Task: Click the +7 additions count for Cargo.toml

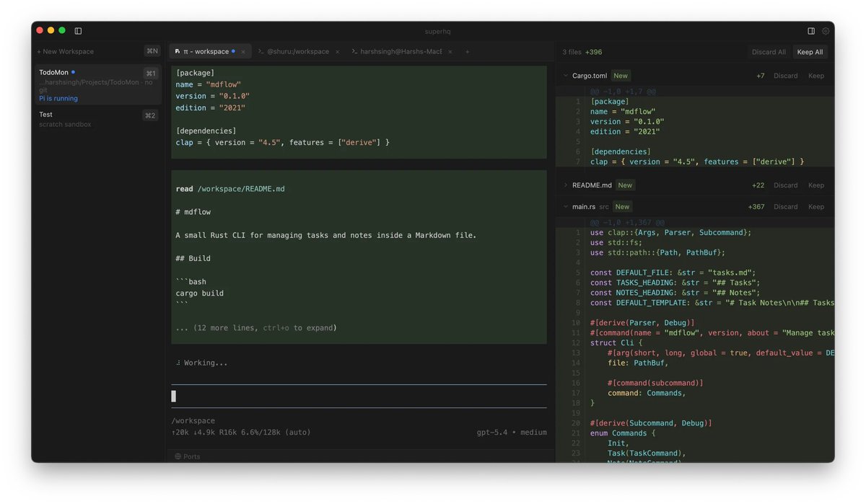Action: 761,76
